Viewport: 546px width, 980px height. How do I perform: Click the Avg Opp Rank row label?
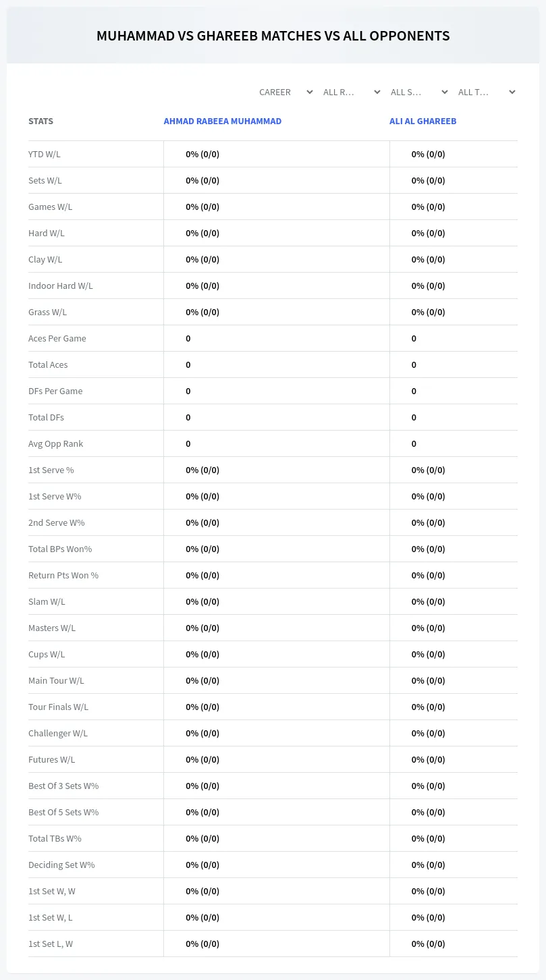click(x=56, y=443)
